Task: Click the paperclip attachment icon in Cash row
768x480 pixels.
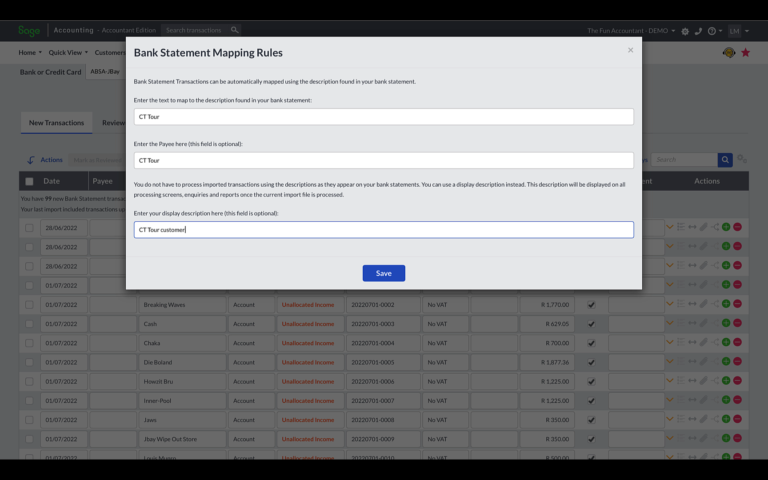Action: point(703,323)
